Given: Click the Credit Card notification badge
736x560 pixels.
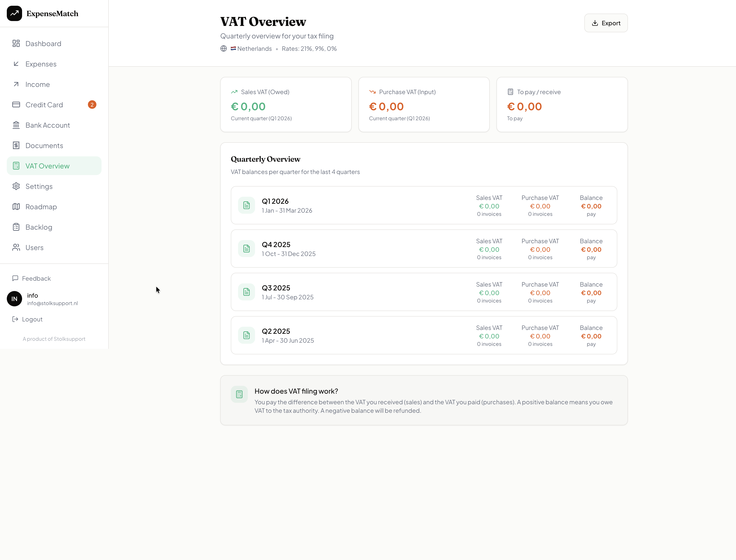Looking at the screenshot, I should (x=92, y=104).
